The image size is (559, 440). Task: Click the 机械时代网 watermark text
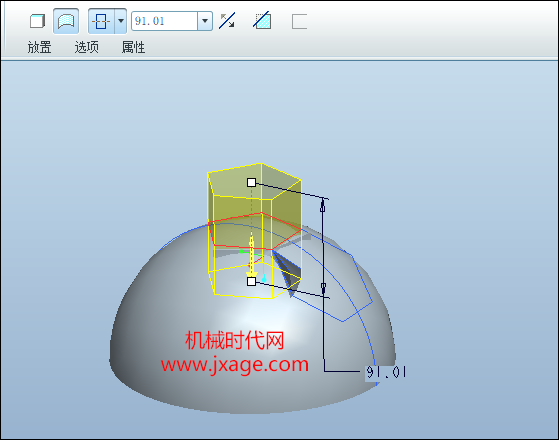(x=235, y=340)
